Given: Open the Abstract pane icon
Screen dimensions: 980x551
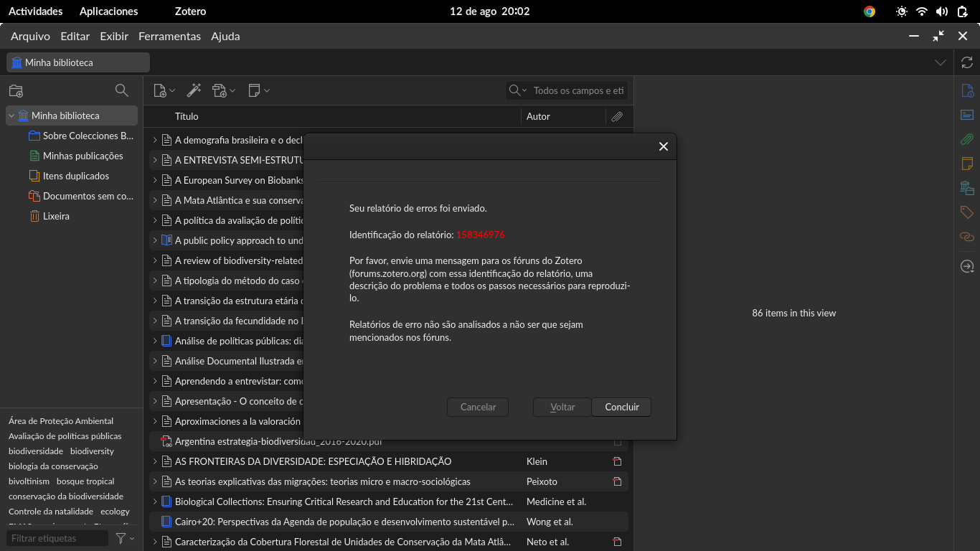Looking at the screenshot, I should (x=967, y=115).
